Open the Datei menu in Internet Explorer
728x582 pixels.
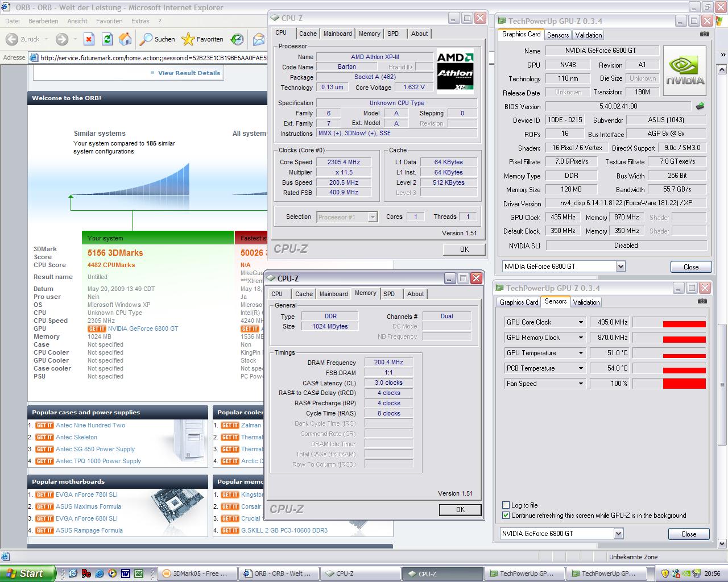[13, 21]
